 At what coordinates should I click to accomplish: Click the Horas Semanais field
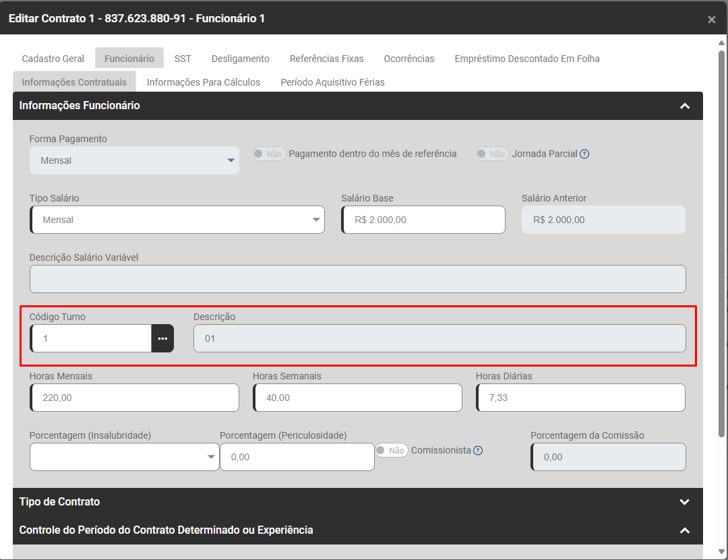[x=358, y=398]
